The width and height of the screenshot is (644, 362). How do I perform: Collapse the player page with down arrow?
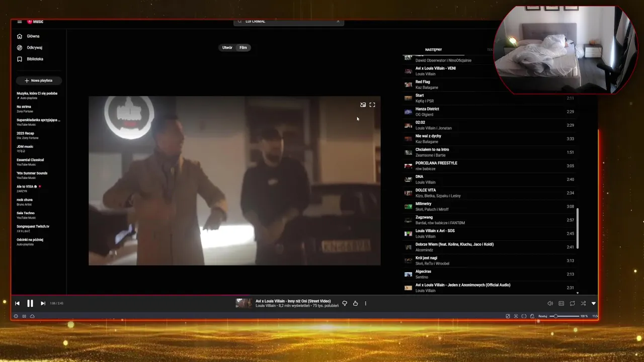(594, 303)
